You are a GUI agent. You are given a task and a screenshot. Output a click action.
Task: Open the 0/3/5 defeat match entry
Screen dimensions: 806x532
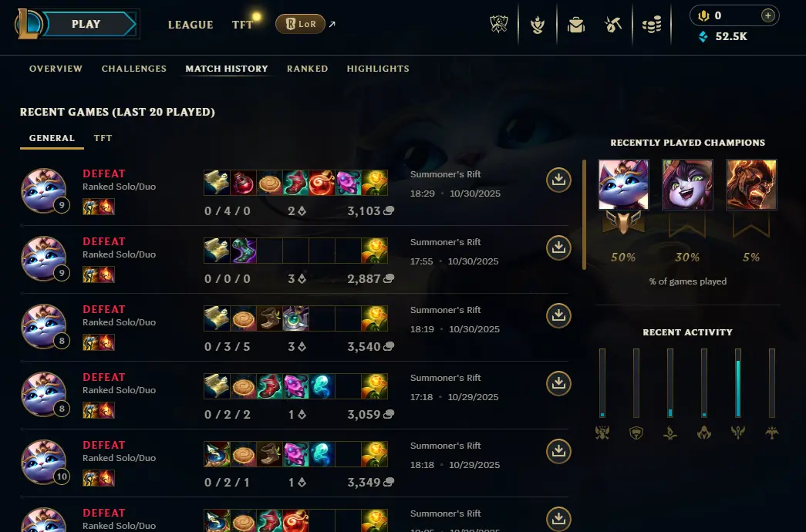click(294, 328)
